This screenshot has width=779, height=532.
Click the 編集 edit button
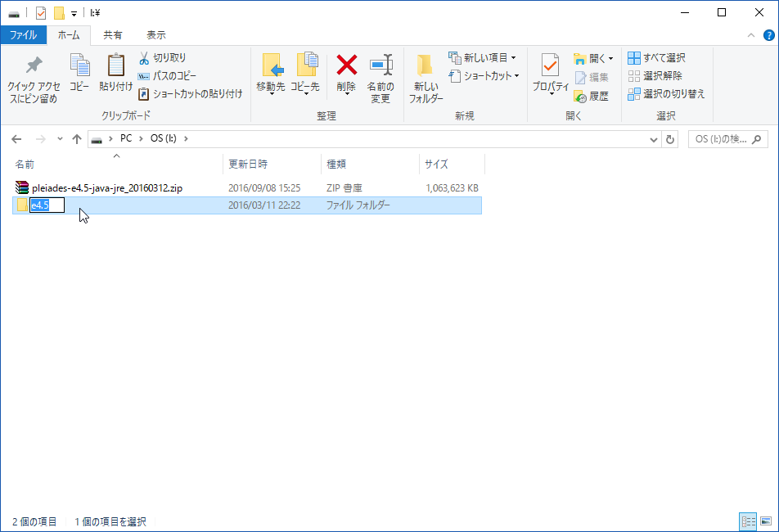tap(591, 78)
